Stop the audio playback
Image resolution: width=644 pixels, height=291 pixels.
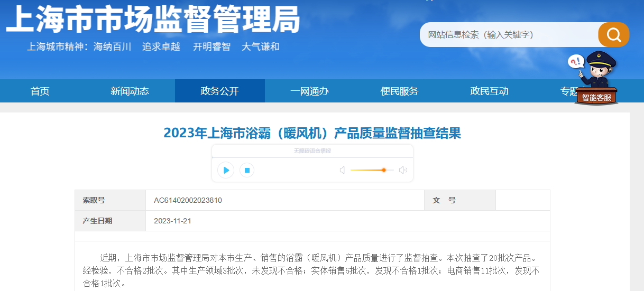point(247,170)
